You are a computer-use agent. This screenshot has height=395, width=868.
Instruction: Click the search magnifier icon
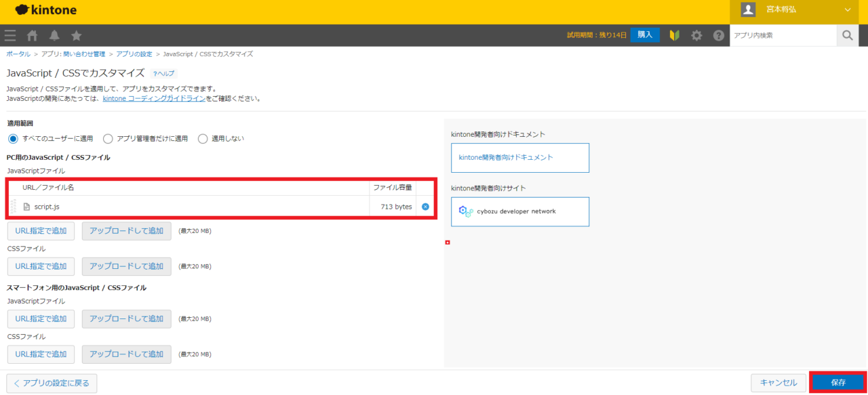pyautogui.click(x=847, y=35)
